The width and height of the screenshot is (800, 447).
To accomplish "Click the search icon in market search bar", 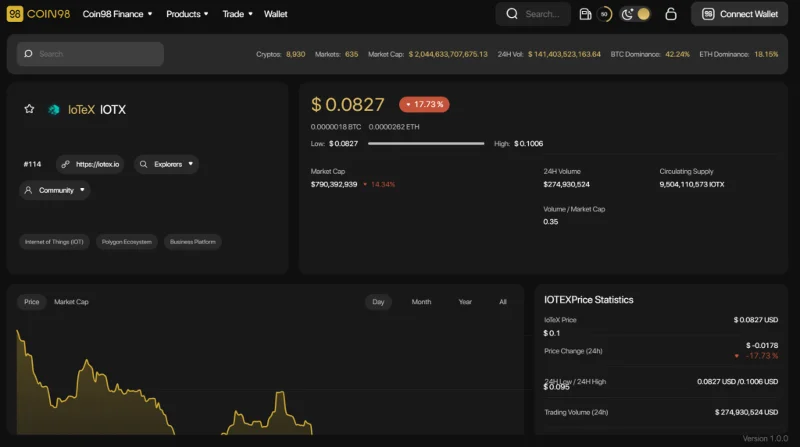I will pos(29,54).
